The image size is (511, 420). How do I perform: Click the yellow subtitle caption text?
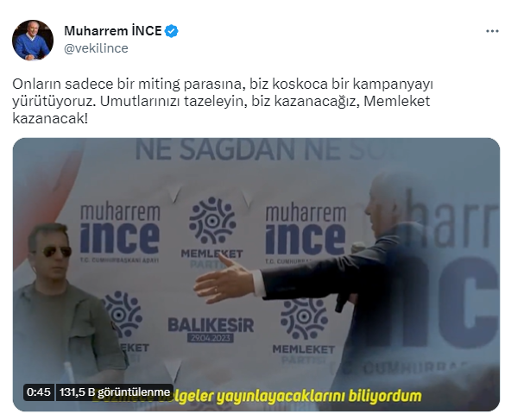257,396
